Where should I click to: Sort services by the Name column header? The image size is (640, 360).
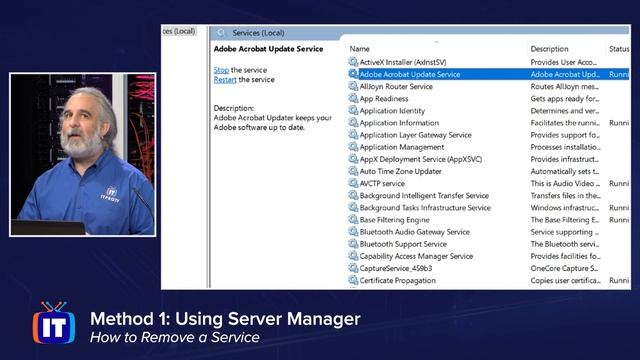360,49
